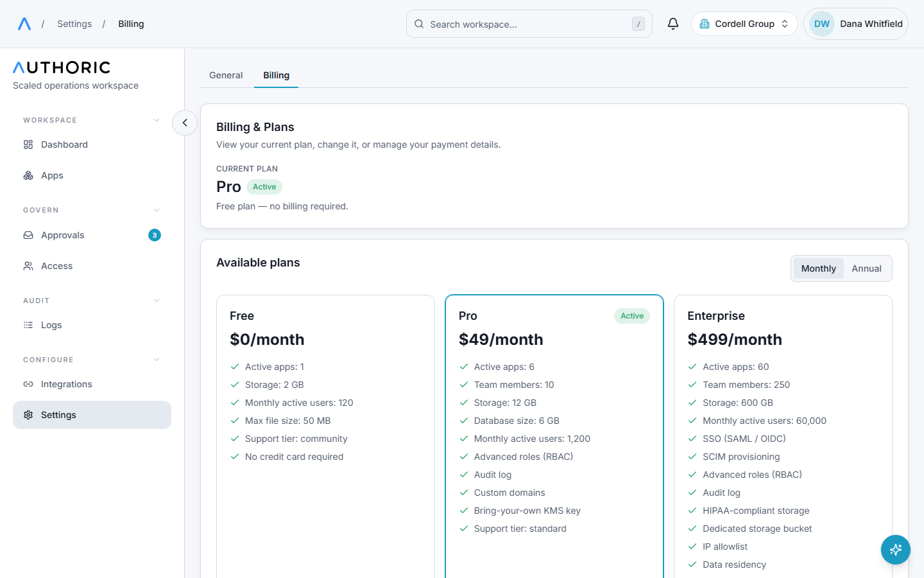Image resolution: width=924 pixels, height=578 pixels.
Task: Collapse the CONFIGURE sidebar section
Action: (x=92, y=360)
